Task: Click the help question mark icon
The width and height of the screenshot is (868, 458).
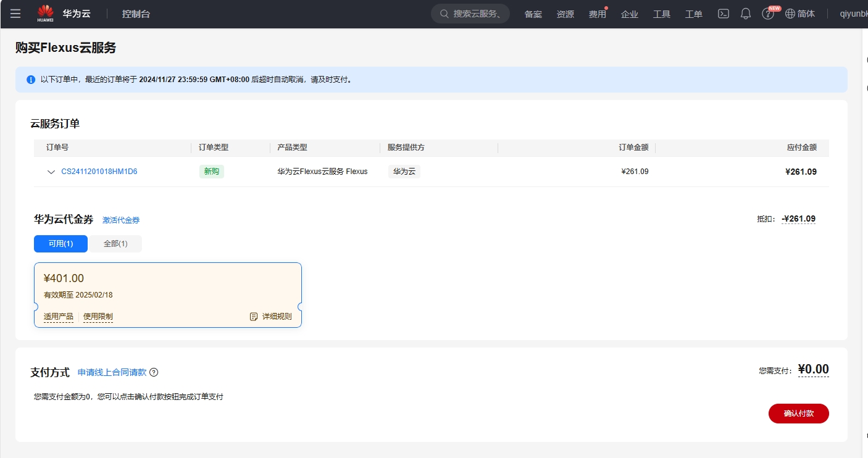Action: tap(767, 14)
